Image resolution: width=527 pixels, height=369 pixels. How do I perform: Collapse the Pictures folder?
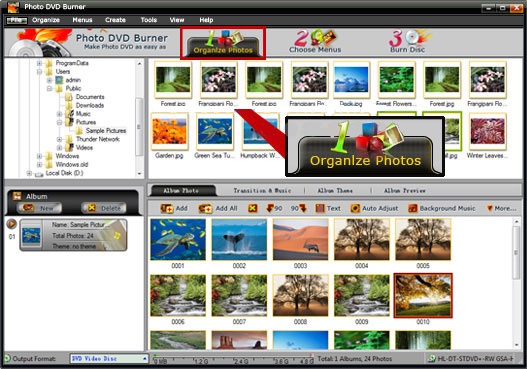59,122
